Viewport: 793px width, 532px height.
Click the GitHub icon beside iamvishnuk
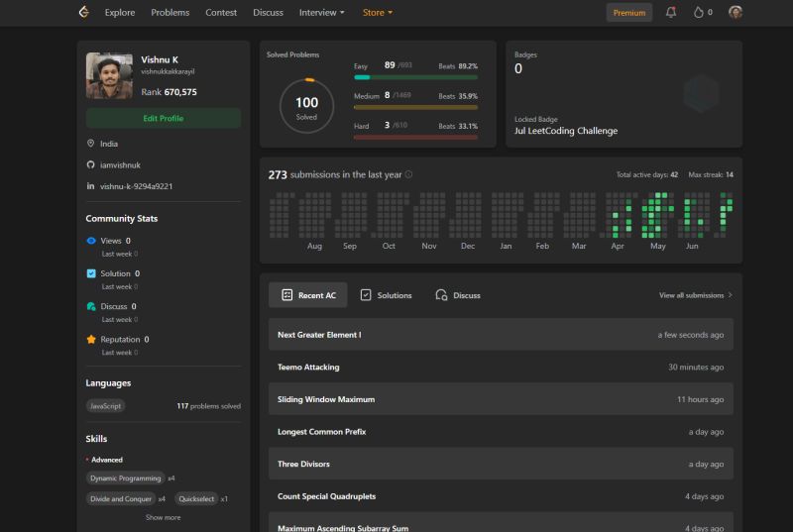[x=90, y=164]
